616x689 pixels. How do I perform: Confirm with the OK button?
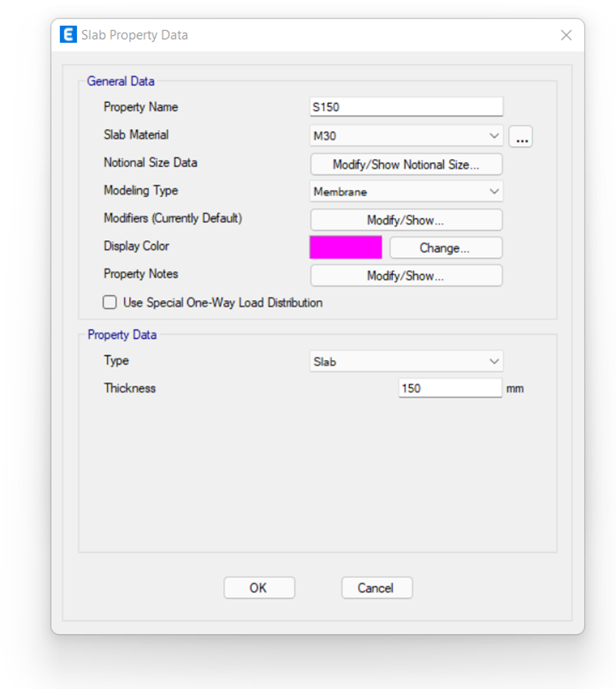coord(259,588)
